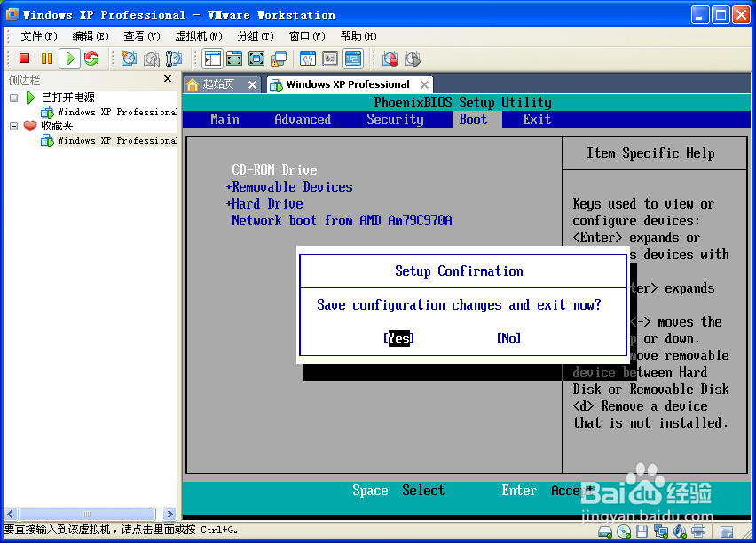The image size is (756, 543).
Task: Click the network adapter status icon
Action: click(x=660, y=531)
